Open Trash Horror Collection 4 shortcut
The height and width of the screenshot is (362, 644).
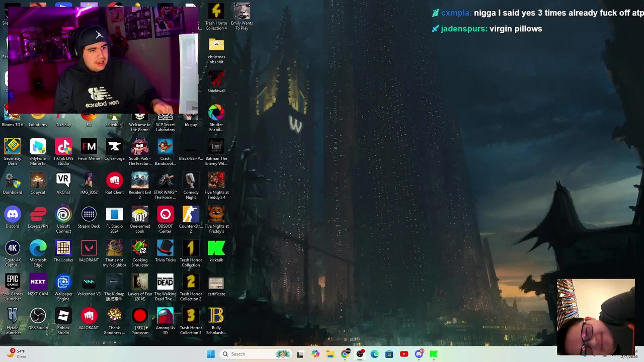(216, 17)
